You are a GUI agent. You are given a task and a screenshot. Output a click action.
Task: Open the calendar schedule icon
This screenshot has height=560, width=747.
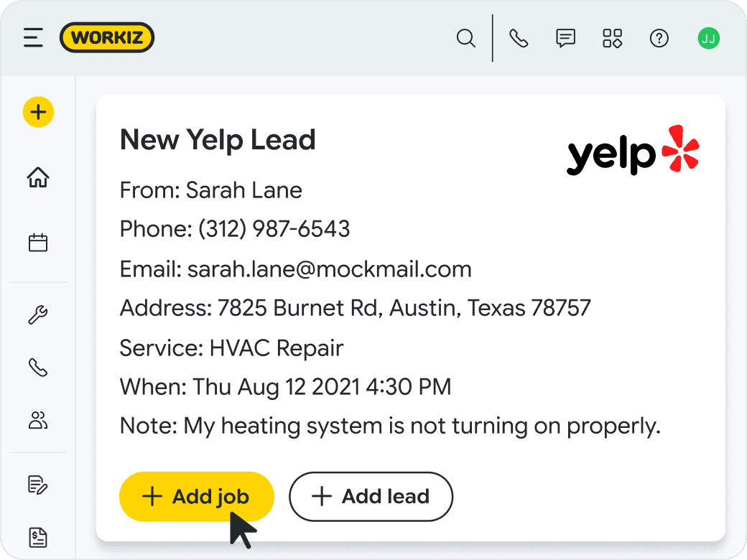click(x=38, y=242)
